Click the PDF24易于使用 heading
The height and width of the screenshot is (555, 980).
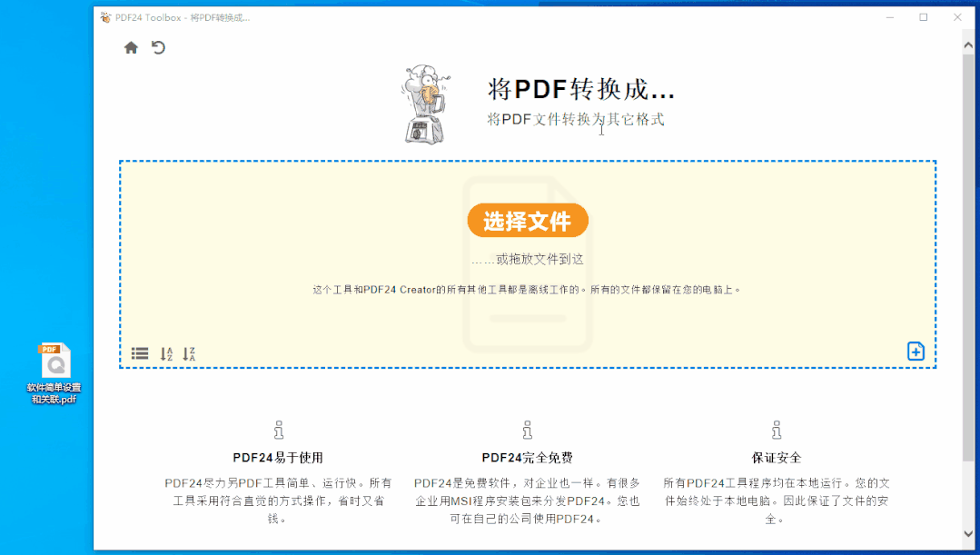click(278, 458)
